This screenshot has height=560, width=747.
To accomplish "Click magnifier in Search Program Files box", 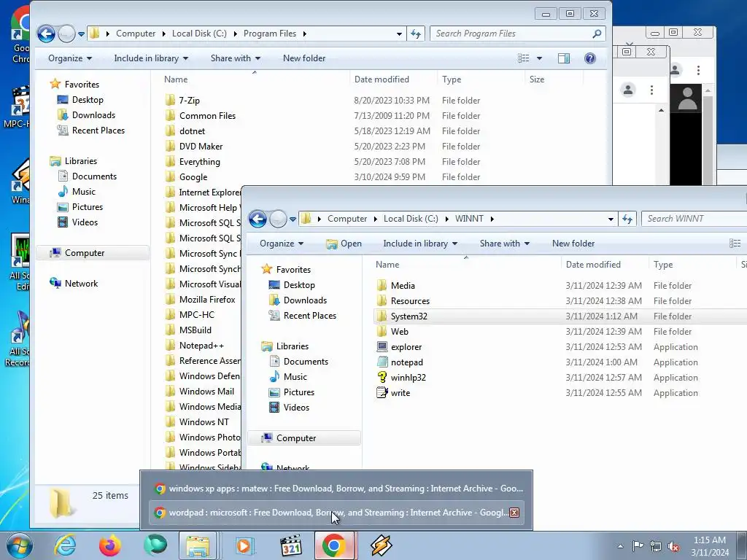I will pyautogui.click(x=597, y=34).
